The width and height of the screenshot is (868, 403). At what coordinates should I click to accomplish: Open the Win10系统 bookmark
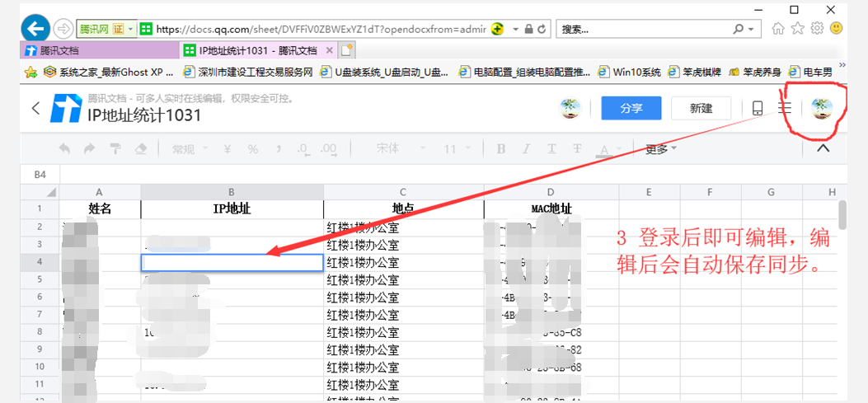click(x=629, y=72)
